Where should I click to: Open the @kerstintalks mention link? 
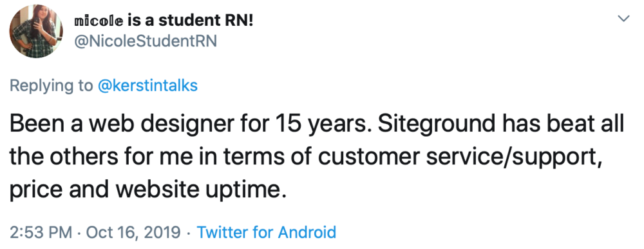[147, 85]
